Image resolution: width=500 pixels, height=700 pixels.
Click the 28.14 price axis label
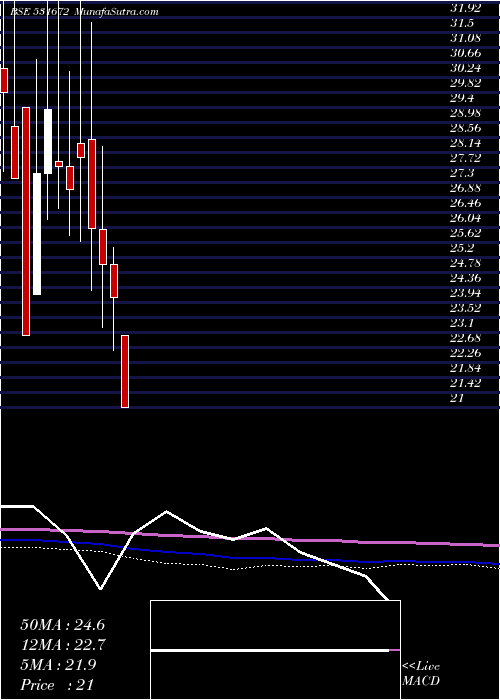tap(466, 143)
